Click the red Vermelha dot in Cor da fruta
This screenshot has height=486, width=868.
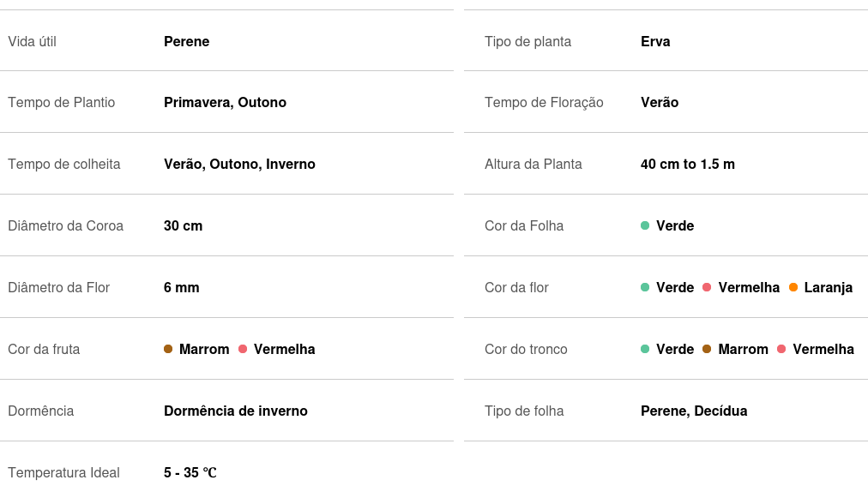[x=243, y=349]
